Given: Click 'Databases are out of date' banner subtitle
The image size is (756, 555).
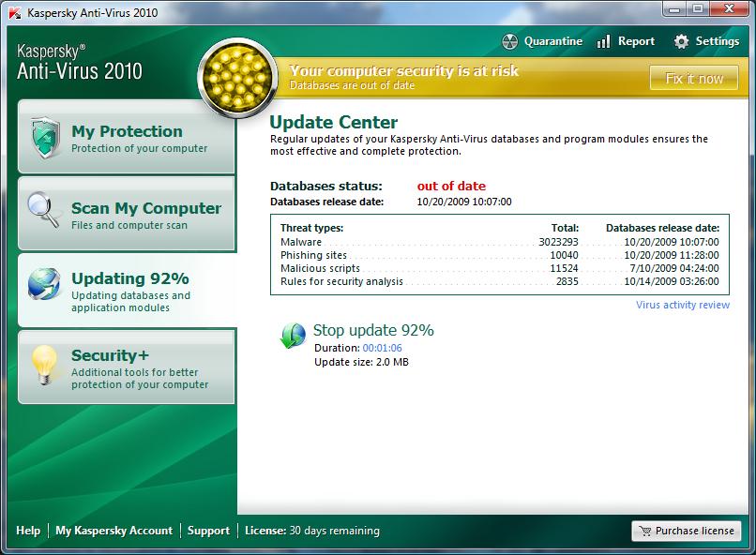Looking at the screenshot, I should (352, 85).
